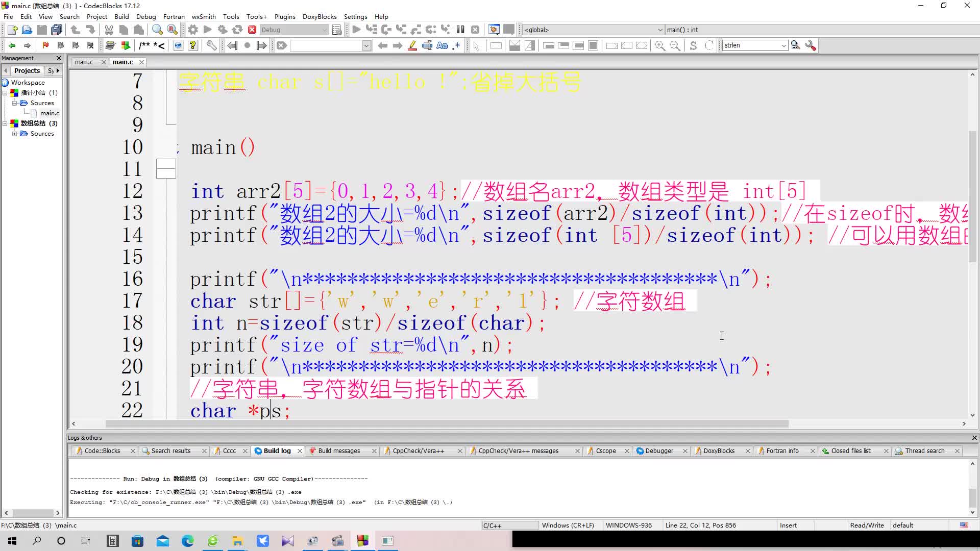
Task: Open the Build menu
Action: tap(121, 16)
